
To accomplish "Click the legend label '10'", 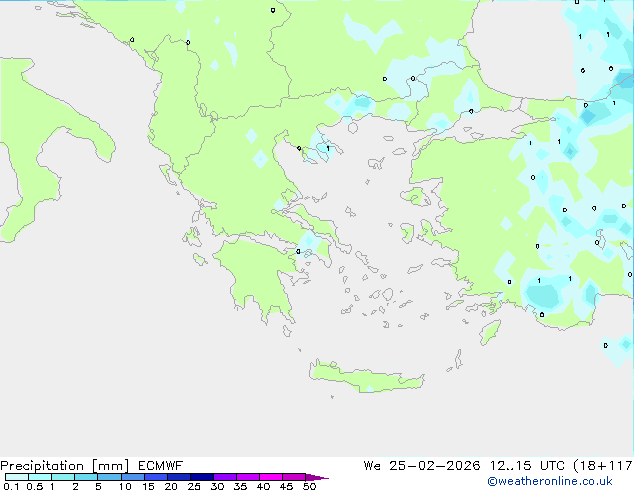I will point(125,486).
